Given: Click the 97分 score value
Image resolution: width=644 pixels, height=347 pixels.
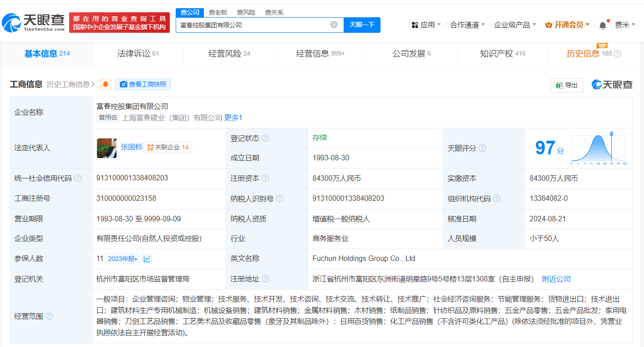Looking at the screenshot, I should pyautogui.click(x=549, y=148).
